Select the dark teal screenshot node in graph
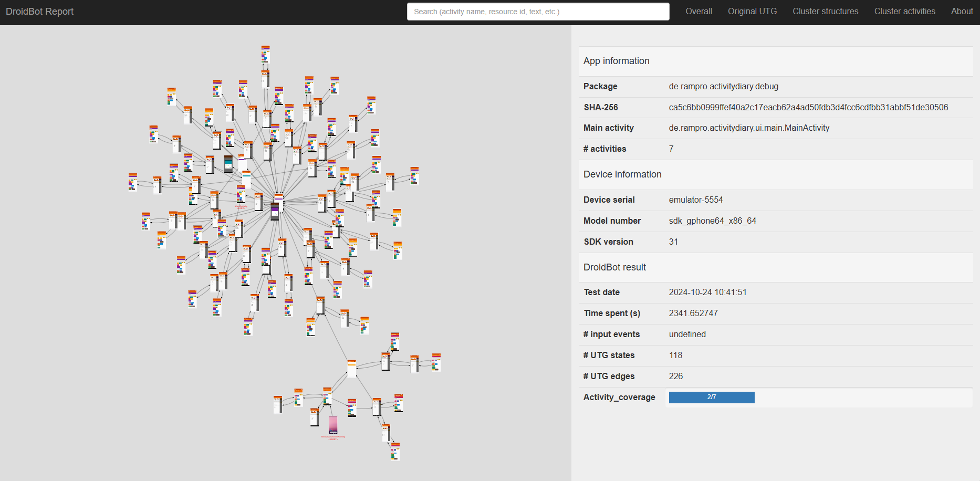 [x=228, y=164]
